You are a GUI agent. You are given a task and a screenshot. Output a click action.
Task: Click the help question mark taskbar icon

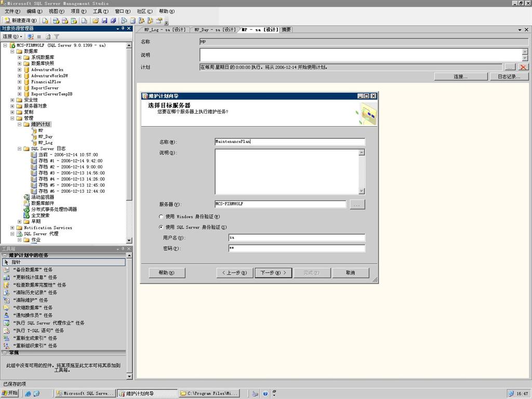[x=265, y=393]
